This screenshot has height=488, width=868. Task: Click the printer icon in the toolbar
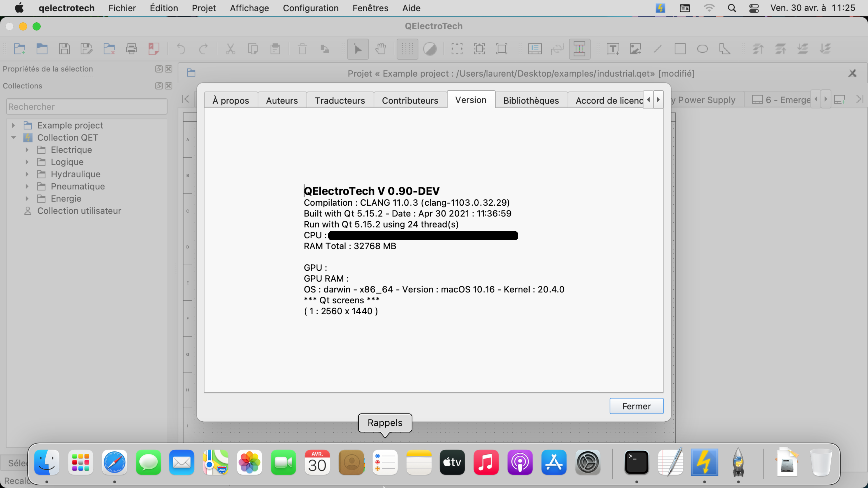pyautogui.click(x=131, y=49)
